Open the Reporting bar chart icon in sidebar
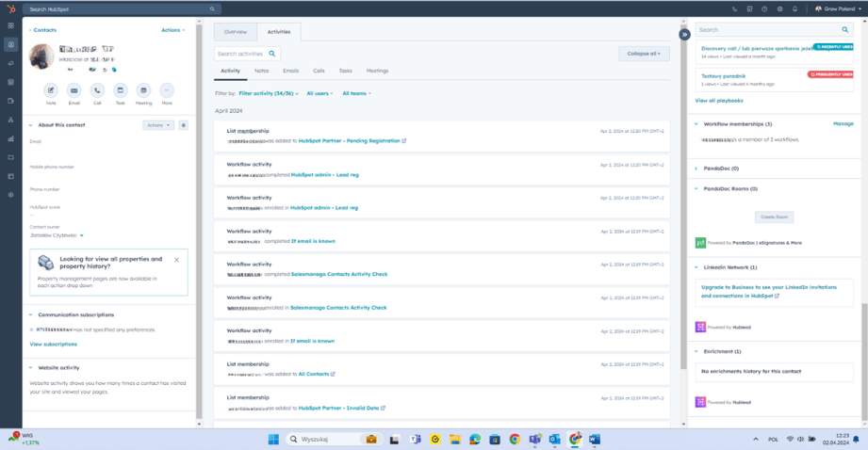The image size is (868, 450). 11,138
